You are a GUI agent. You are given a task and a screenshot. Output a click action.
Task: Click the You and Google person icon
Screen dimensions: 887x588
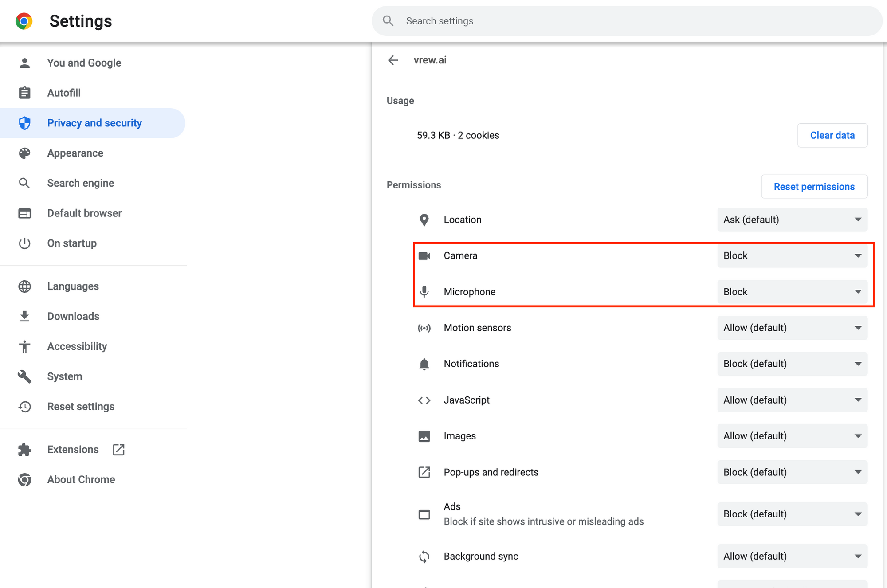click(x=25, y=63)
